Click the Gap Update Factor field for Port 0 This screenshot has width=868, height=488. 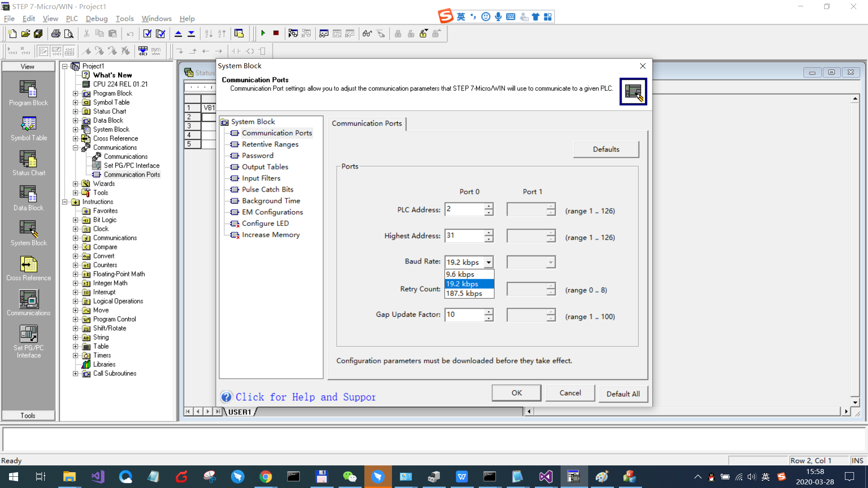464,314
